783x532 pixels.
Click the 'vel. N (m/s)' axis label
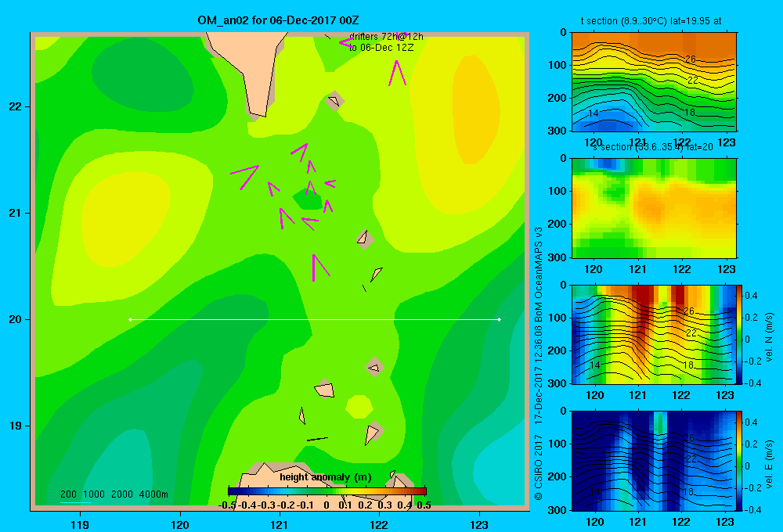click(769, 337)
